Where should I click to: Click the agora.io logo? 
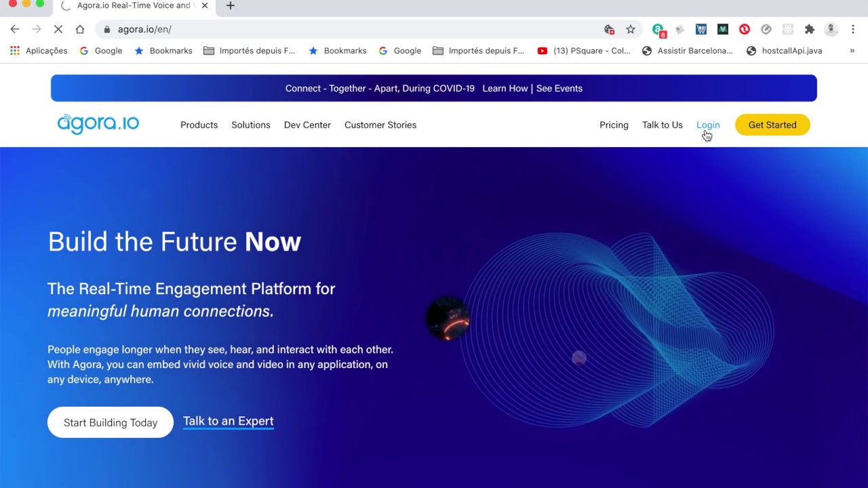(98, 123)
